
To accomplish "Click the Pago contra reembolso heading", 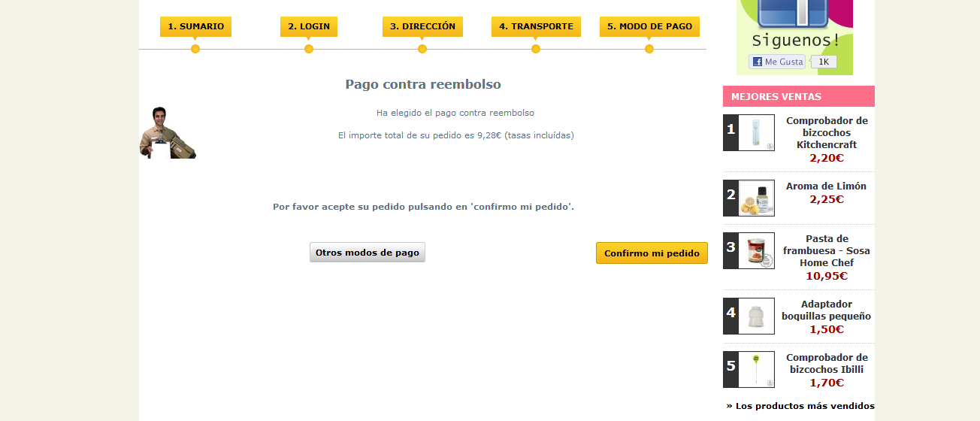I will click(x=423, y=84).
